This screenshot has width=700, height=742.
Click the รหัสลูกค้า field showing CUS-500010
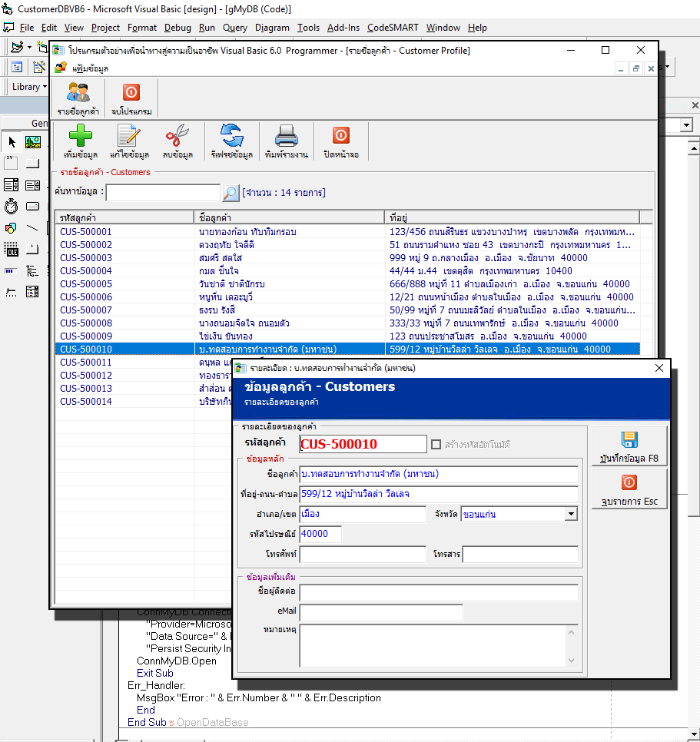tap(363, 444)
